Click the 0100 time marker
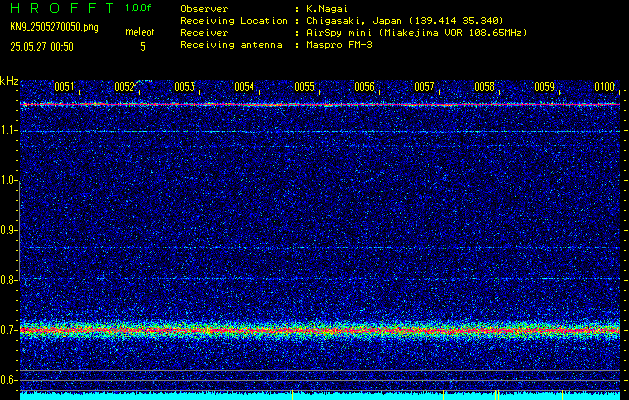629x400 pixels. 605,87
